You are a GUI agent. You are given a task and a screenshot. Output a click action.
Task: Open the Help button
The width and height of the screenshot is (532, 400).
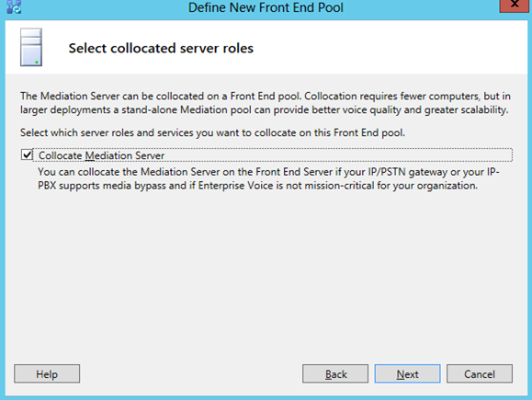click(x=47, y=374)
